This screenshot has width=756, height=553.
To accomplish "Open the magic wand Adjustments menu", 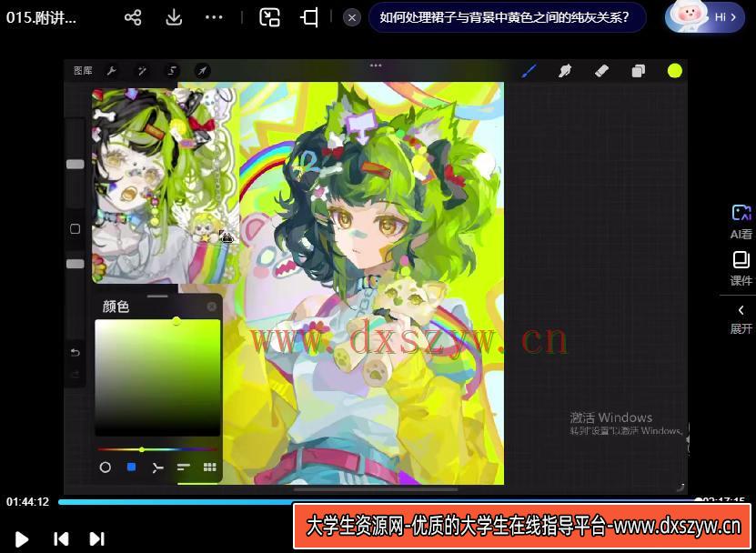I will (x=142, y=71).
